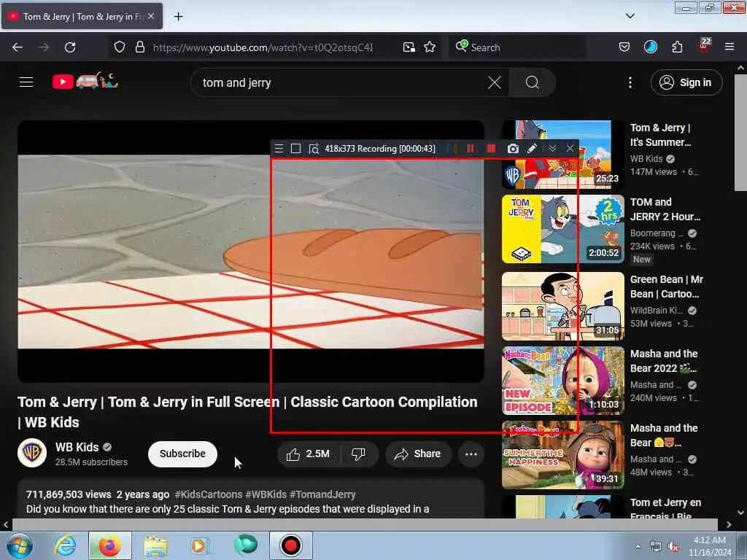Open Summertime Happiness Masha thumbnail
This screenshot has width=747, height=560.
coord(562,455)
